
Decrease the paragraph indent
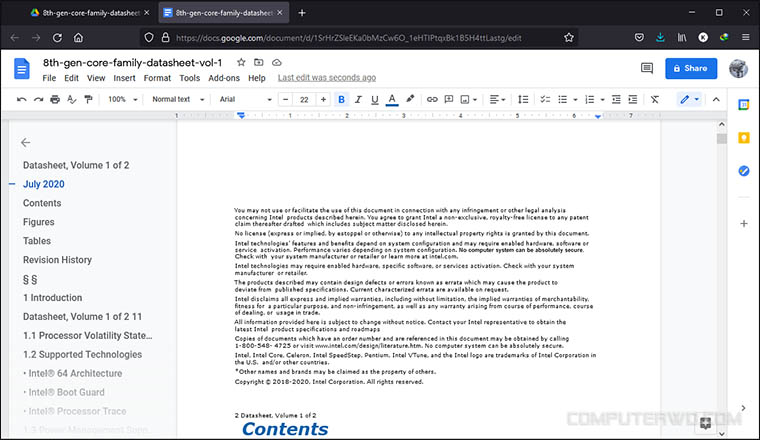click(616, 99)
